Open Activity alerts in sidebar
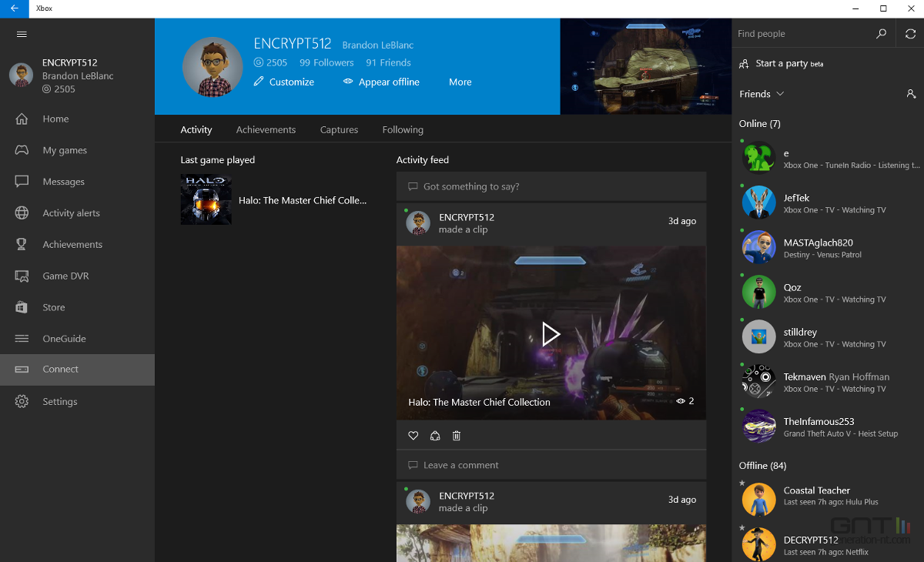924x562 pixels. (x=77, y=213)
